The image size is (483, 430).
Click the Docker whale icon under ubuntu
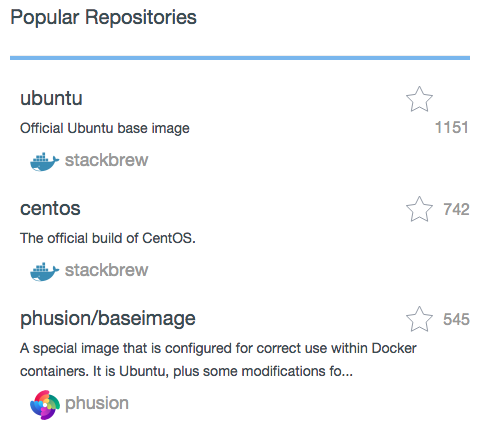(x=44, y=162)
